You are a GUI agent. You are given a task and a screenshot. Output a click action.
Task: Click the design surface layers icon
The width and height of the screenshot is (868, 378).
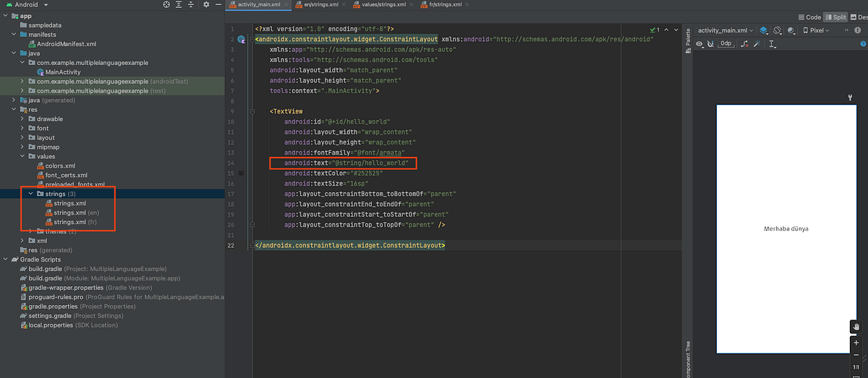click(765, 30)
